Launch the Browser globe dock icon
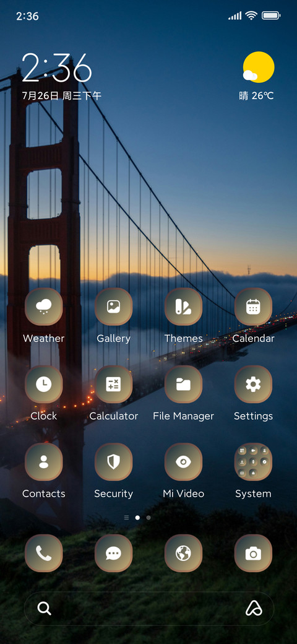The height and width of the screenshot is (644, 297). [x=183, y=553]
